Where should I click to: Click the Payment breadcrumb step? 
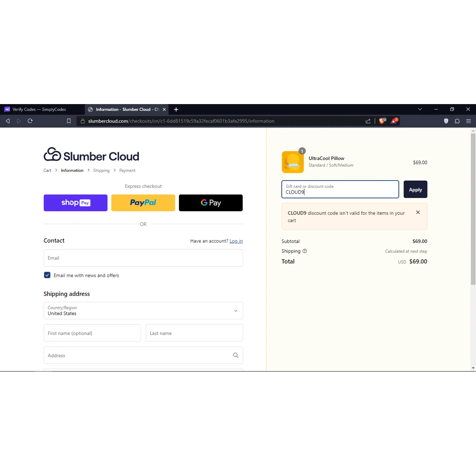127,170
